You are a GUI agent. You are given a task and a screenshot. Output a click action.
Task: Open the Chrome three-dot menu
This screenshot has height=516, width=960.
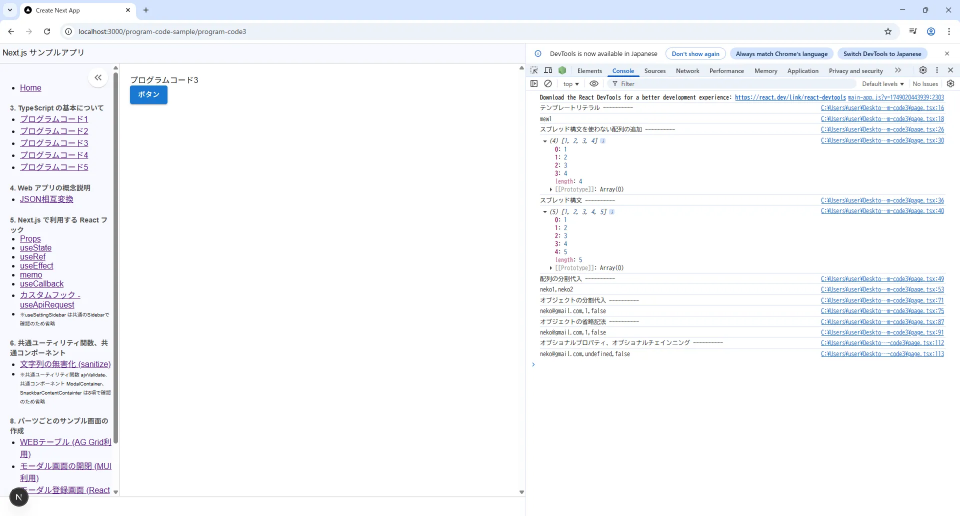point(949,31)
